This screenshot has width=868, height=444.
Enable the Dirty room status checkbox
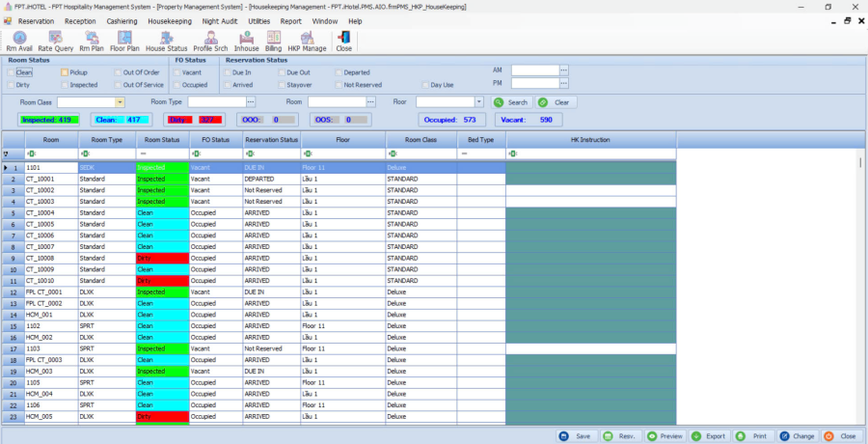12,85
